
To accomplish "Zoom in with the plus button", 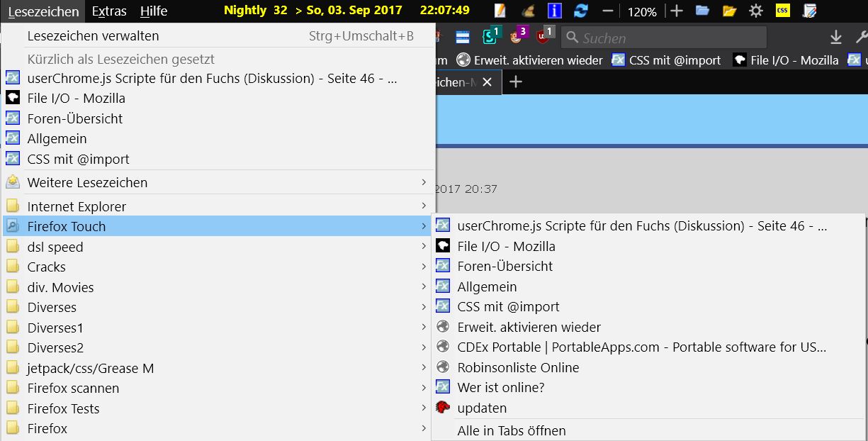I will (677, 11).
